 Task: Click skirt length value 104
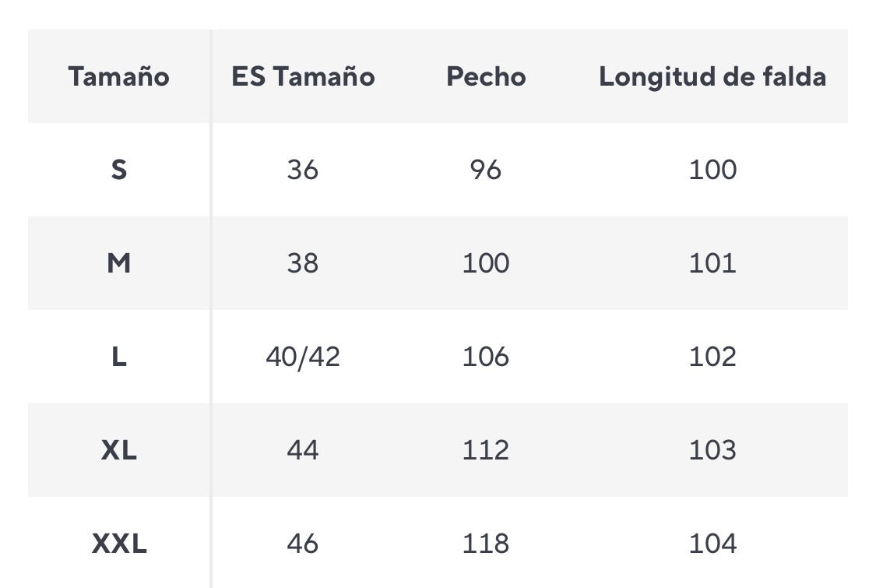(x=712, y=543)
